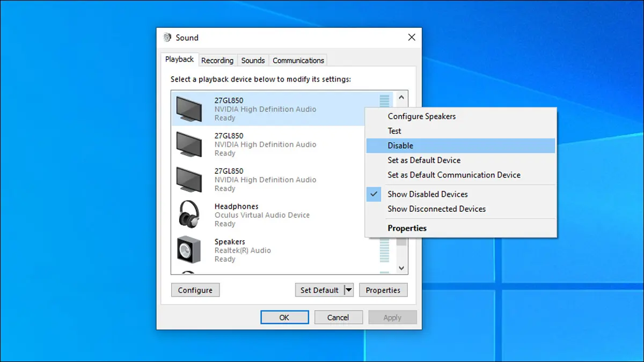
Task: Select the Headphones device name text
Action: (236, 206)
